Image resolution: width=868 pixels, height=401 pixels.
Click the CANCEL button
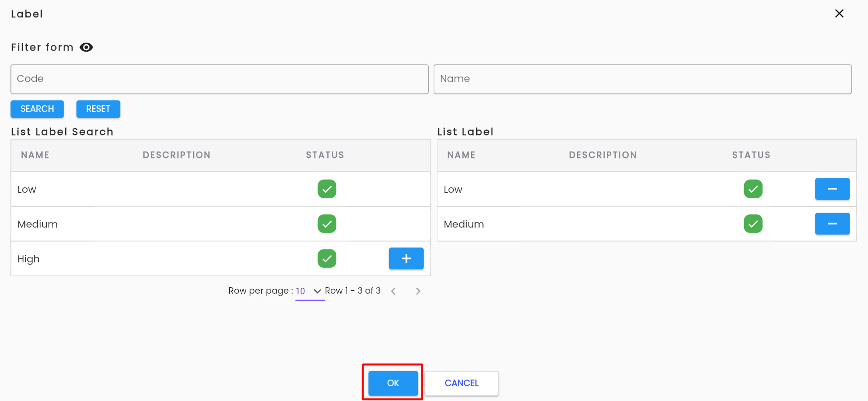tap(462, 383)
